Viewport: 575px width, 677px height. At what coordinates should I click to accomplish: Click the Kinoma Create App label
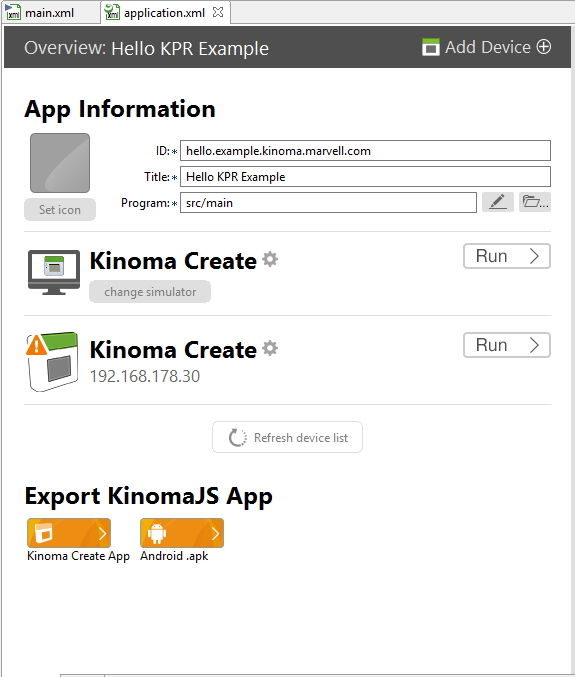click(x=78, y=556)
